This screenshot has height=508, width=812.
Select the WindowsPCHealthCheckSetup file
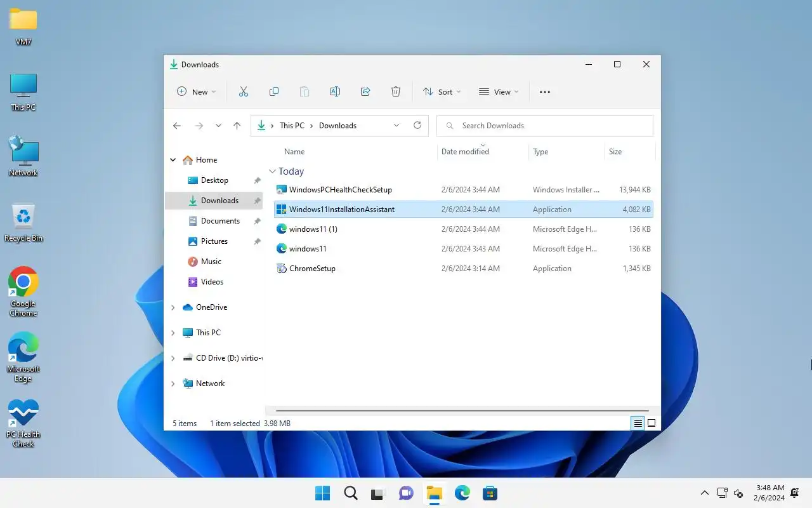[x=464, y=190]
